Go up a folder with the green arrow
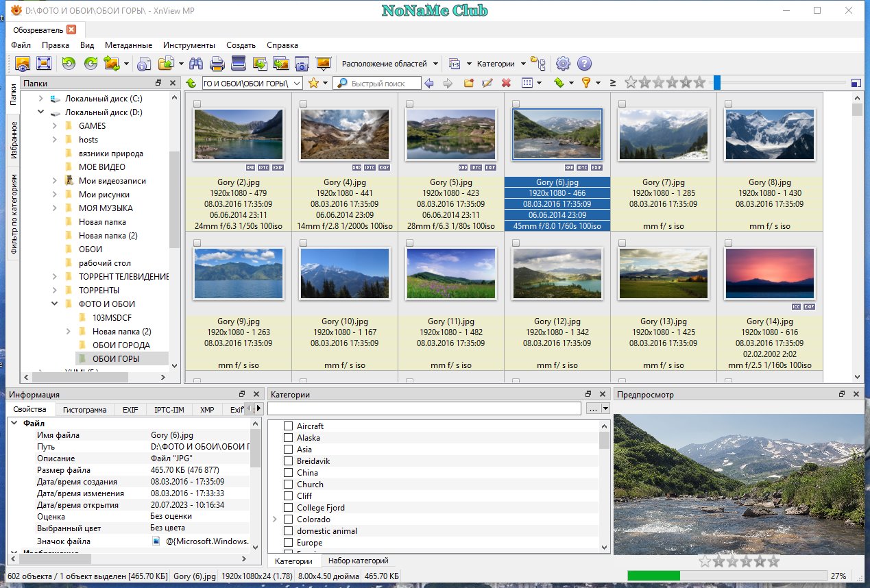The width and height of the screenshot is (870, 588). (191, 83)
